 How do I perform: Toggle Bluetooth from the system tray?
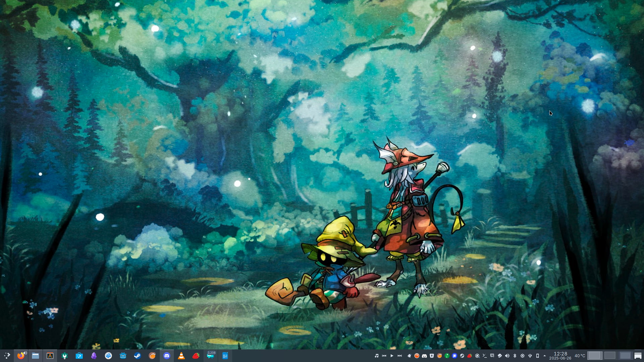[515, 356]
